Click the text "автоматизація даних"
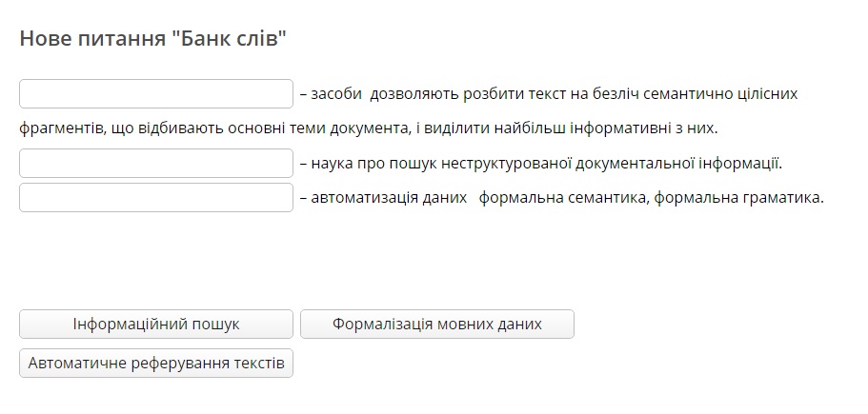 (389, 198)
